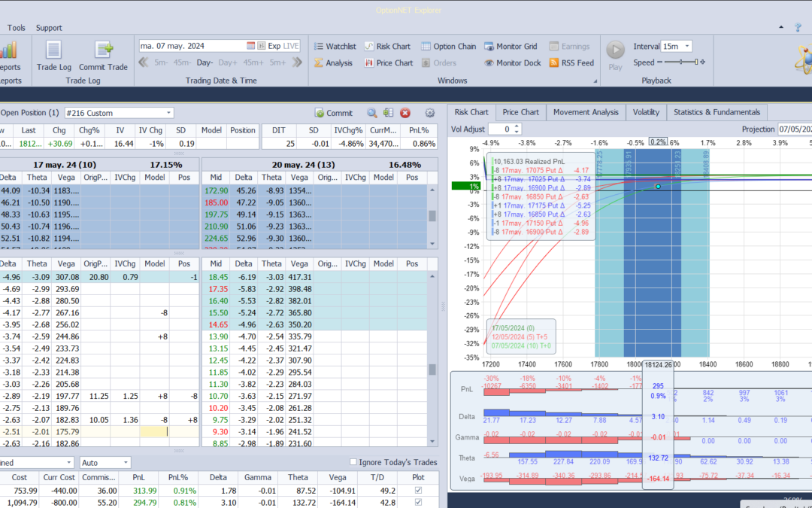This screenshot has width=812, height=508.
Task: Decrease playback speed with minus icon
Action: pyautogui.click(x=659, y=62)
